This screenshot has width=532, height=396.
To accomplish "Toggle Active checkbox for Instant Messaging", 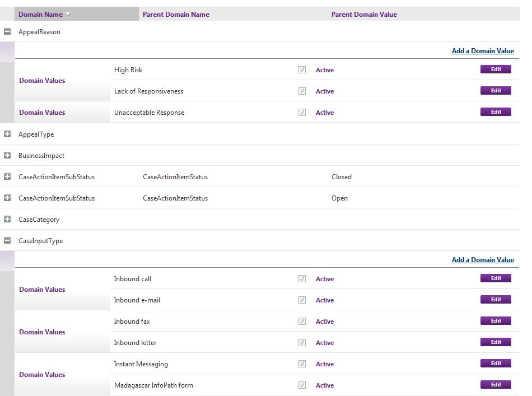I will point(302,364).
